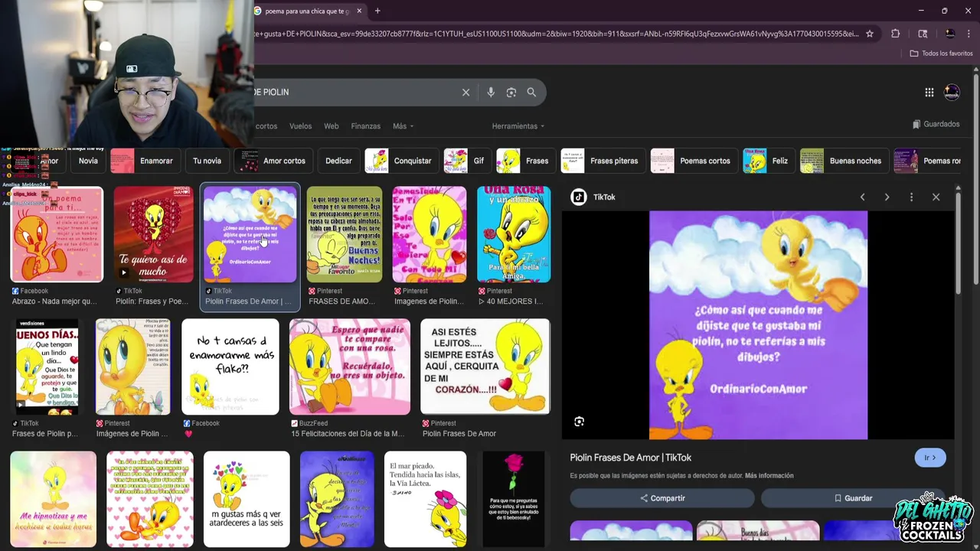Click the Ir button to visit the page
Image resolution: width=980 pixels, height=551 pixels.
click(930, 458)
